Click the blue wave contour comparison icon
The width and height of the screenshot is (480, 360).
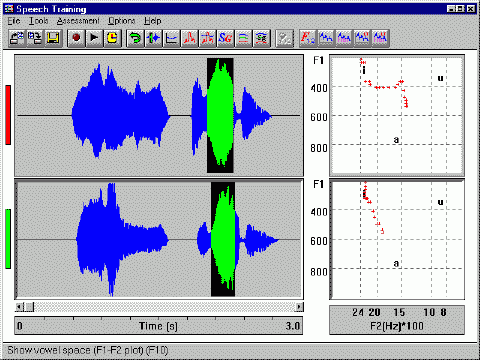[326, 38]
